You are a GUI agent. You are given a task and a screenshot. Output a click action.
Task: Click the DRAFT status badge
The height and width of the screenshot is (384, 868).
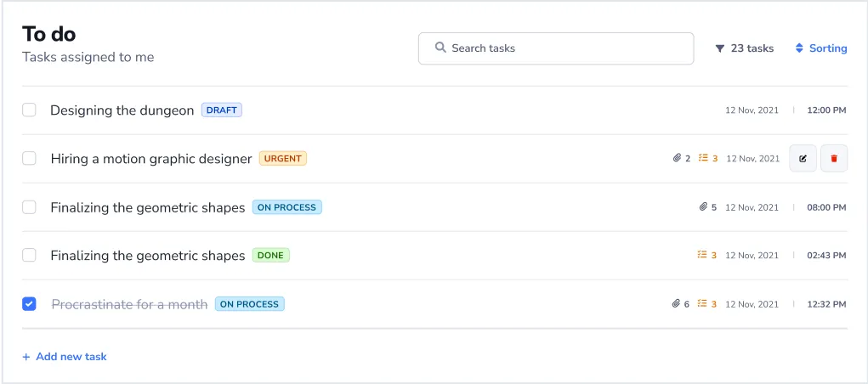222,110
